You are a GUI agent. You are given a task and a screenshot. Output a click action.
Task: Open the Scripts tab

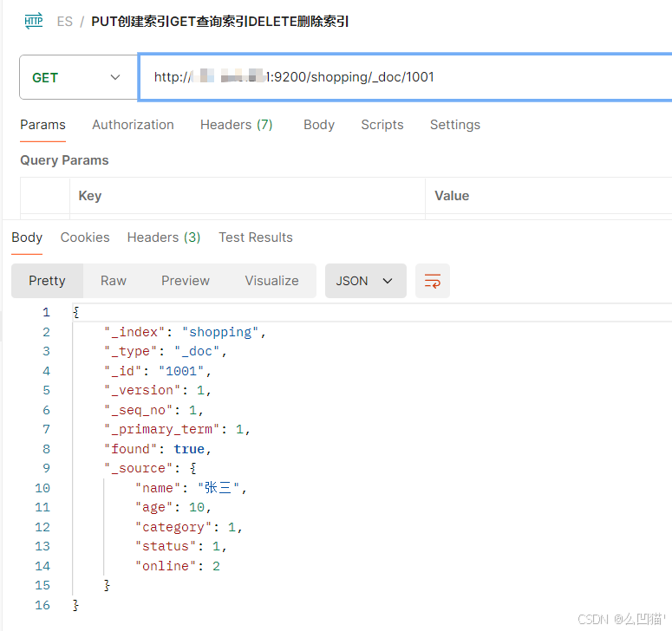(x=382, y=125)
